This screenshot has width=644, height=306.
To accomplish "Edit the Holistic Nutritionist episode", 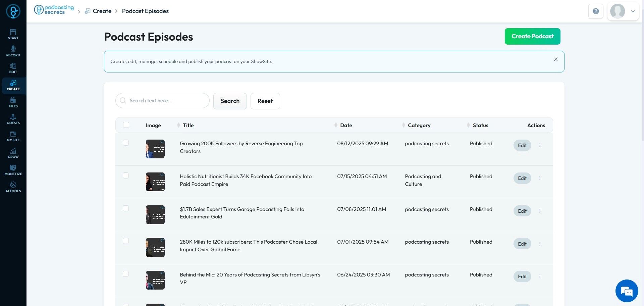I will (522, 178).
